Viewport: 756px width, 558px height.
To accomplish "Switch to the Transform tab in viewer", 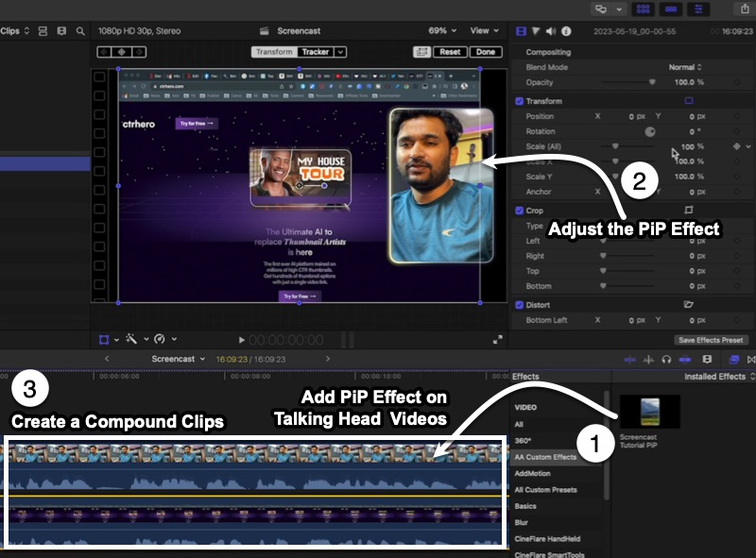I will [x=274, y=52].
